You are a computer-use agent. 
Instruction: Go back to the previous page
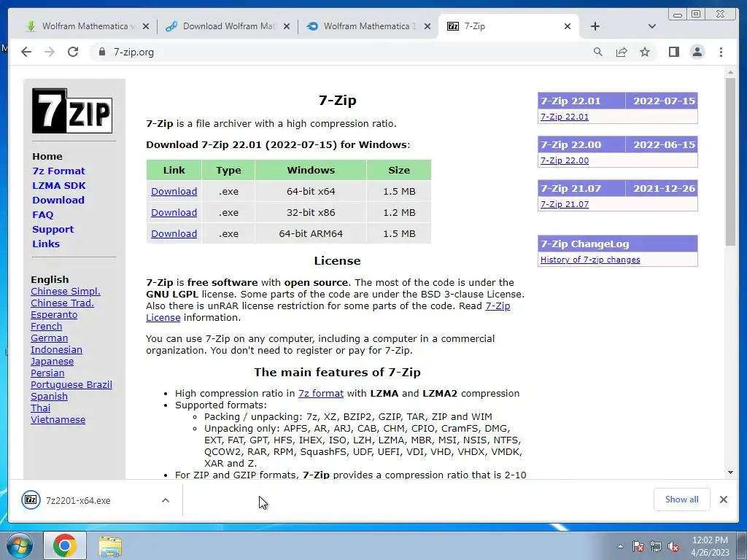click(x=26, y=52)
